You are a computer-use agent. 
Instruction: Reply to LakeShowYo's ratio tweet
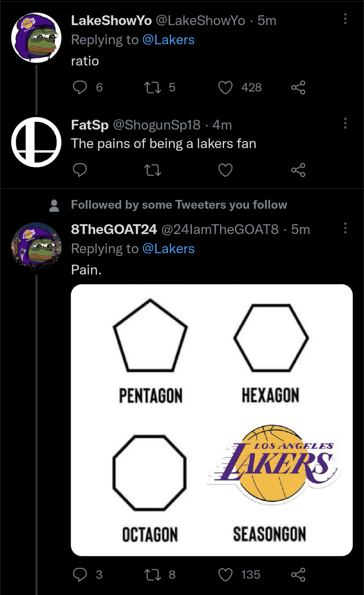pos(80,87)
